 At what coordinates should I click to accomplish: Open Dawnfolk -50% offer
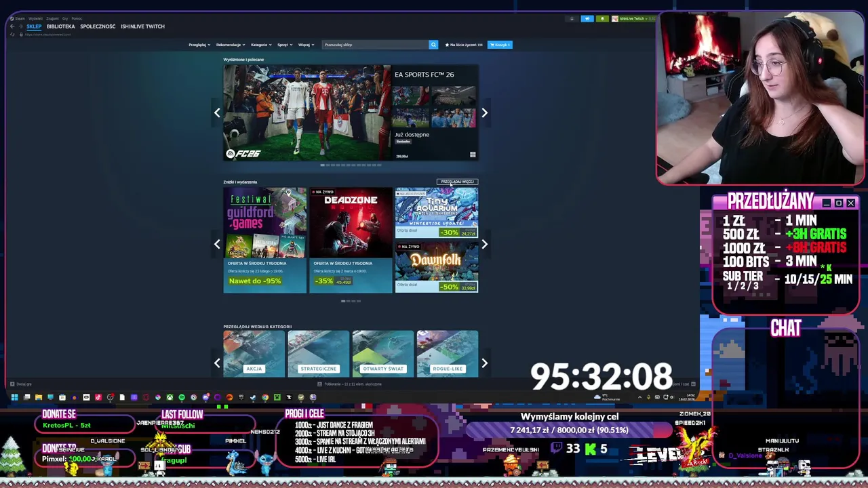click(x=437, y=267)
